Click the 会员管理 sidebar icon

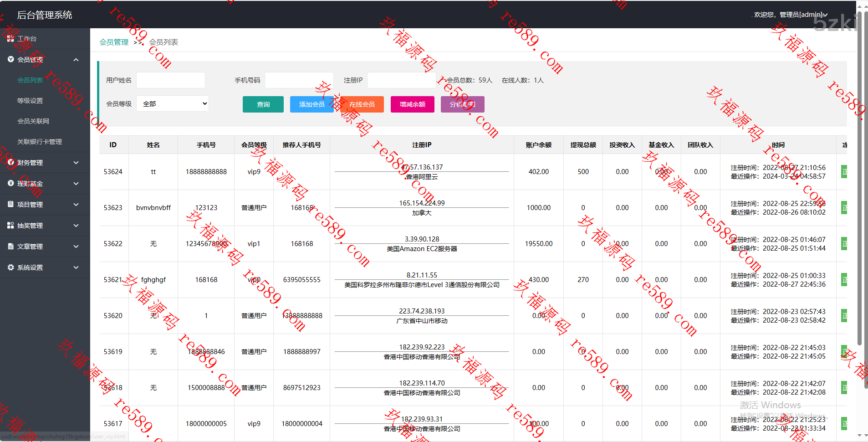click(x=10, y=60)
